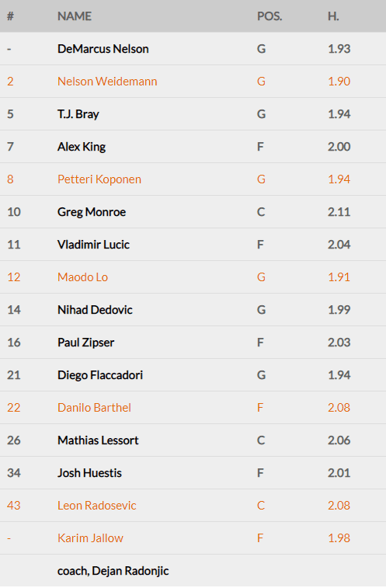Image resolution: width=386 pixels, height=588 pixels.
Task: Click Nihad Dedovic name
Action: pyautogui.click(x=95, y=310)
